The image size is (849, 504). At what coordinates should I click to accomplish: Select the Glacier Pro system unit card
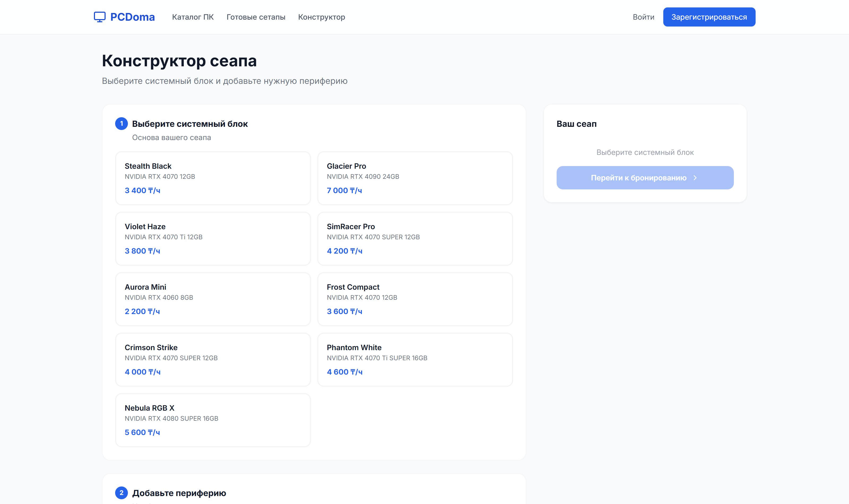[415, 178]
